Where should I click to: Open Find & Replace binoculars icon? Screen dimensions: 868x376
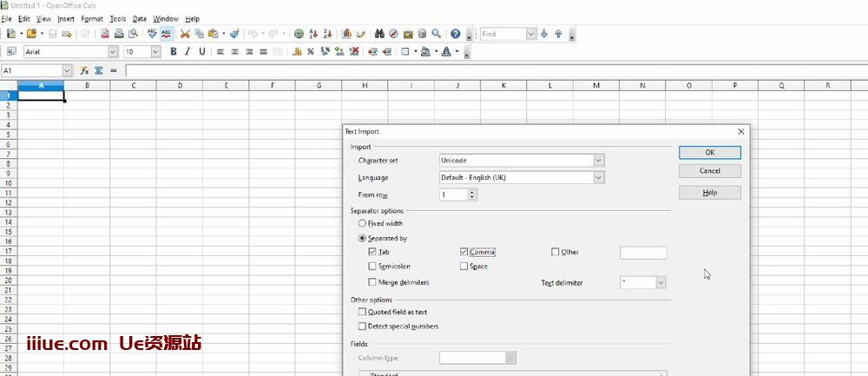click(379, 34)
